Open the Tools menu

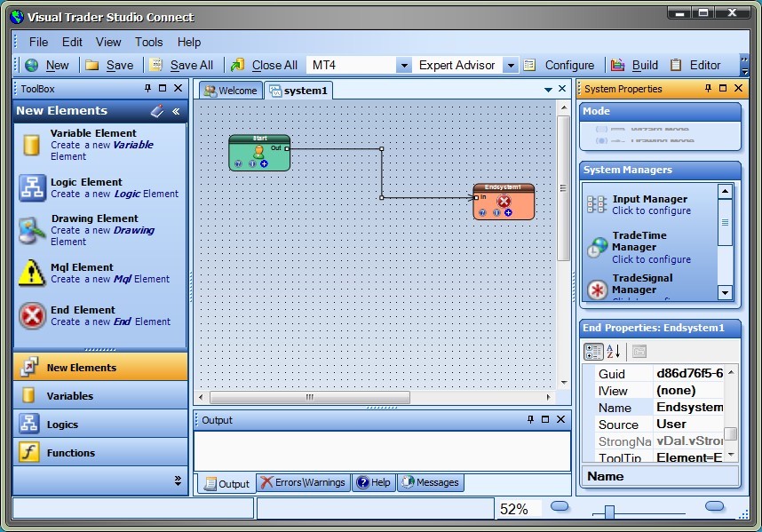[148, 43]
